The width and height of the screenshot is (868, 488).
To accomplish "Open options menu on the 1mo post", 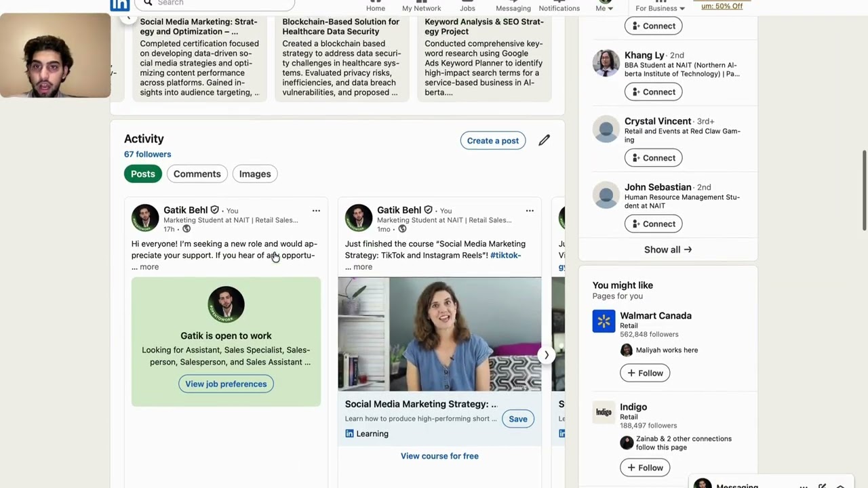I will [x=530, y=211].
